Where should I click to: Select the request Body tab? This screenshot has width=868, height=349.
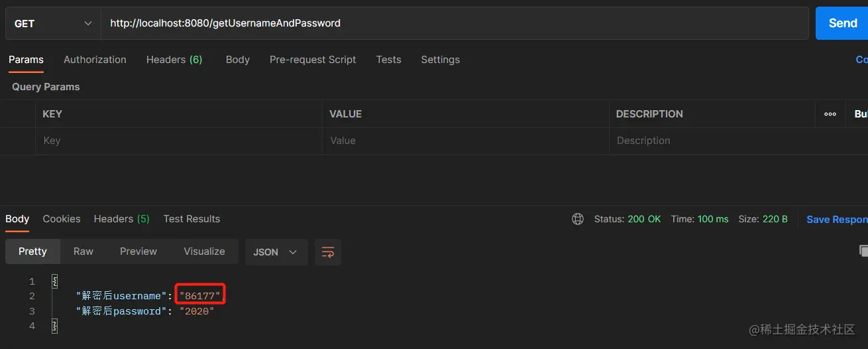pos(237,60)
